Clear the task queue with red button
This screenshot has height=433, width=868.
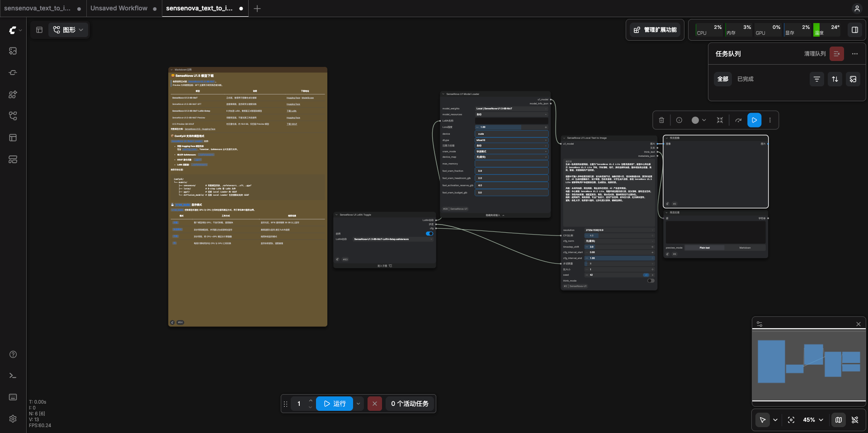pos(837,54)
